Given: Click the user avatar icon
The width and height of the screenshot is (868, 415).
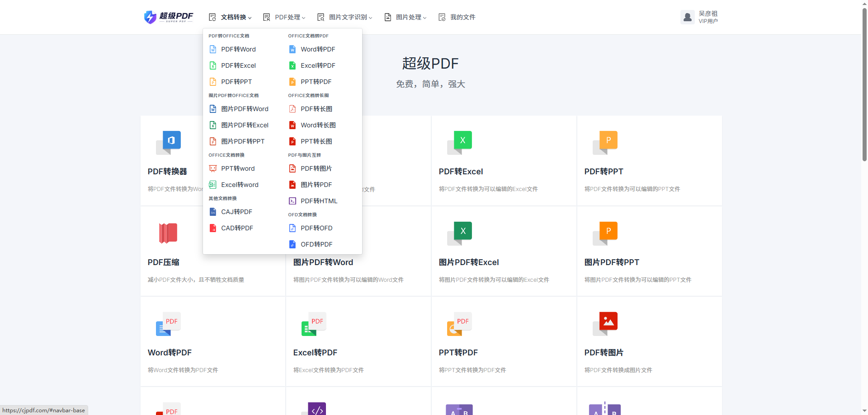Looking at the screenshot, I should [x=688, y=17].
